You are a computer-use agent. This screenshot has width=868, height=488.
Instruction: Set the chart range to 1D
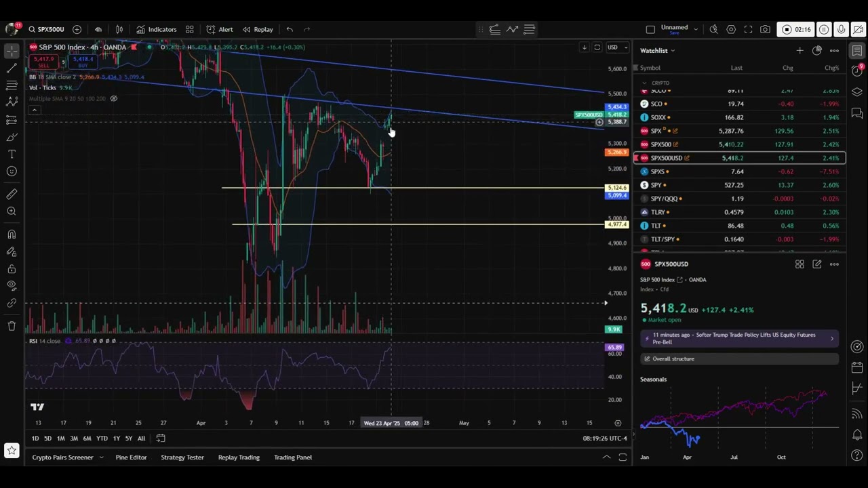click(35, 439)
